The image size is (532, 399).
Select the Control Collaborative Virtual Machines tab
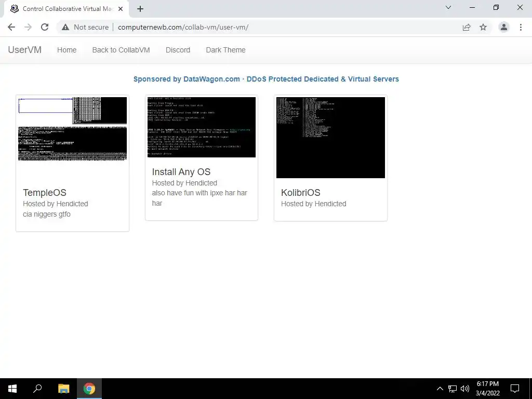pos(66,9)
